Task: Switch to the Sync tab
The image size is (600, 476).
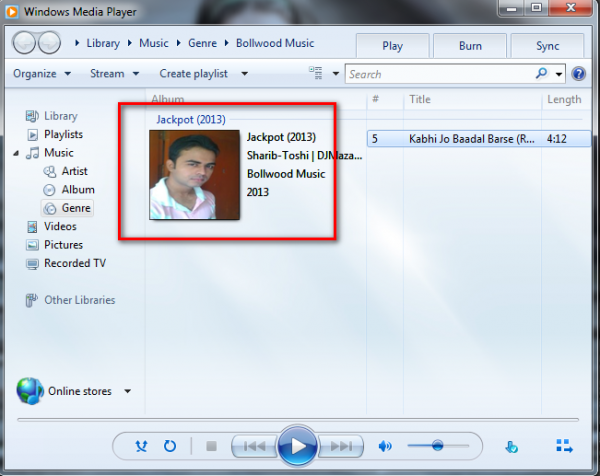Action: pos(547,46)
